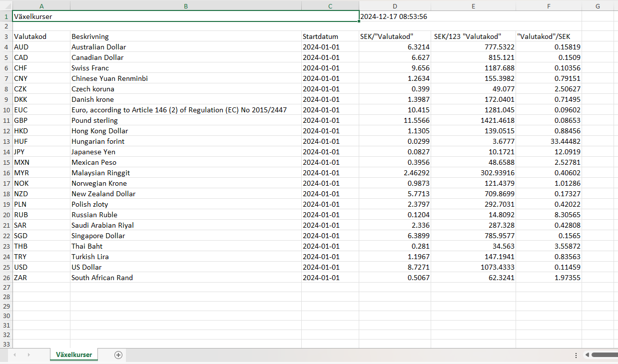This screenshot has height=364, width=618.
Task: Add a new sheet with plus icon
Action: [118, 355]
